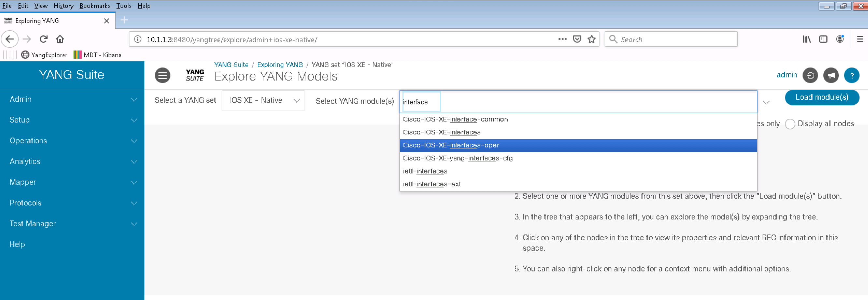Screen dimensions: 868x300
Task: Open the Firefox library icon
Action: click(x=807, y=39)
